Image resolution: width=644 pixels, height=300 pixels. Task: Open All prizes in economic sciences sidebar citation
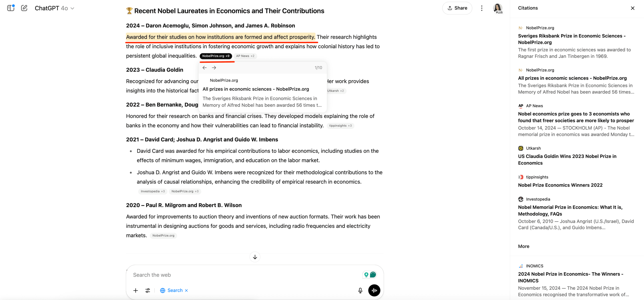coord(572,78)
